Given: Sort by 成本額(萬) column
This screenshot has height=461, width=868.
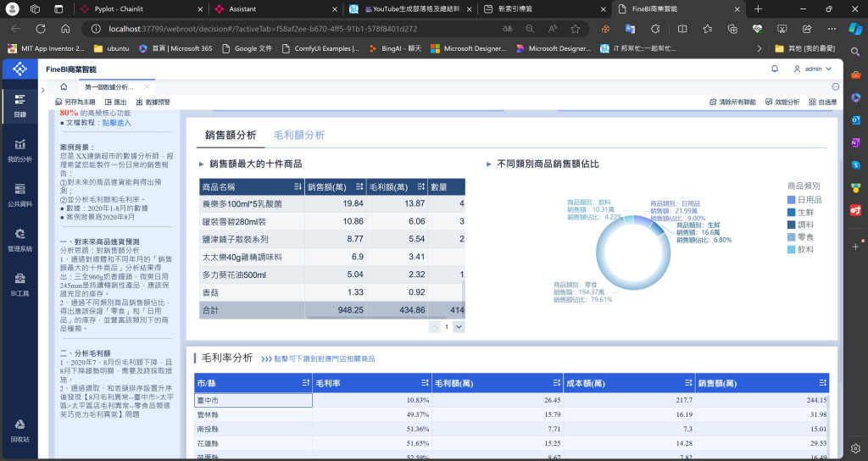Looking at the screenshot, I should [x=688, y=383].
